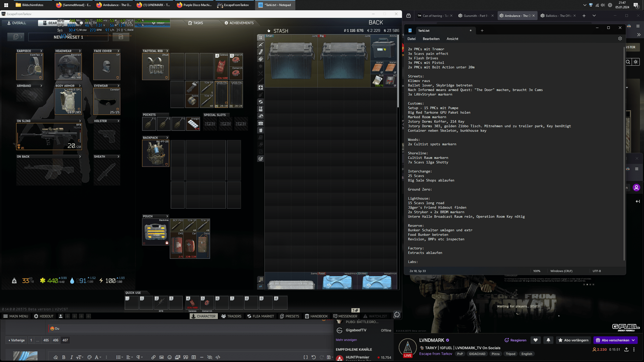Toggle Twitch notification bell for LVNDMARK
The image size is (644, 362).
coord(548,340)
